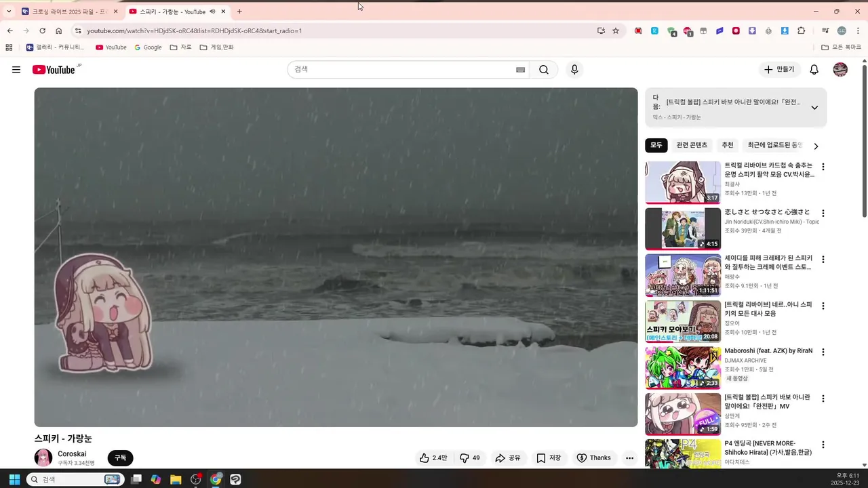Click the video player to pause
This screenshot has width=868, height=488.
[336, 257]
